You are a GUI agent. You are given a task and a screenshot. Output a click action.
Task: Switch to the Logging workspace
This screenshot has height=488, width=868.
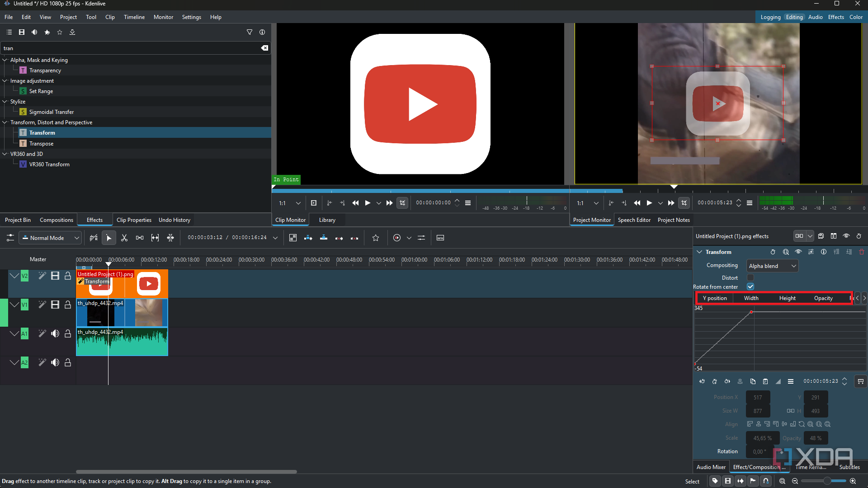[770, 17]
